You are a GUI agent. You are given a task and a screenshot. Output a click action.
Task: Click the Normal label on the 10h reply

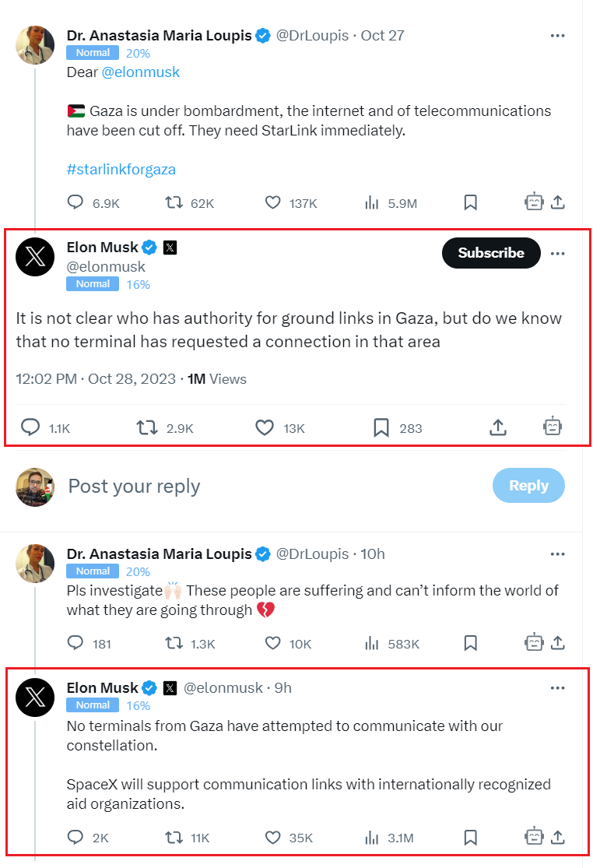93,571
